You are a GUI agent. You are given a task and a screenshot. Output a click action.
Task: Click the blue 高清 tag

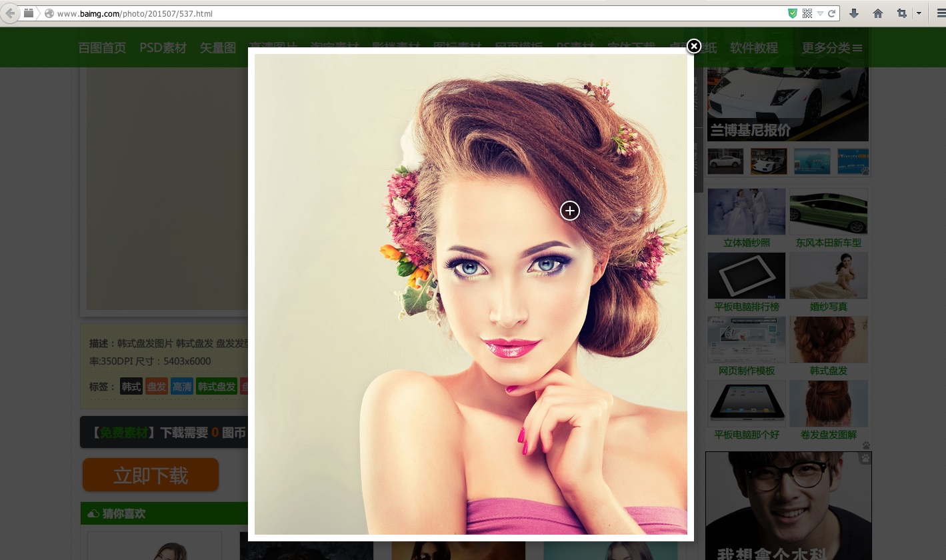182,387
